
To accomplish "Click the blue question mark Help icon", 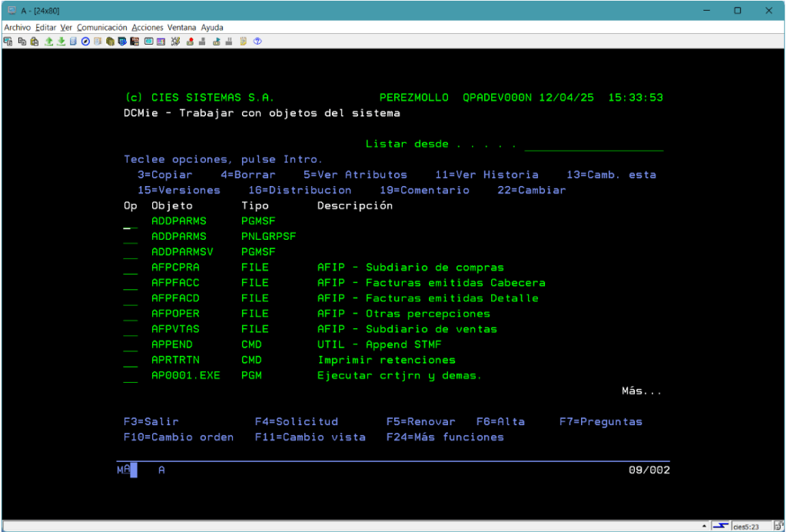I will click(x=257, y=42).
